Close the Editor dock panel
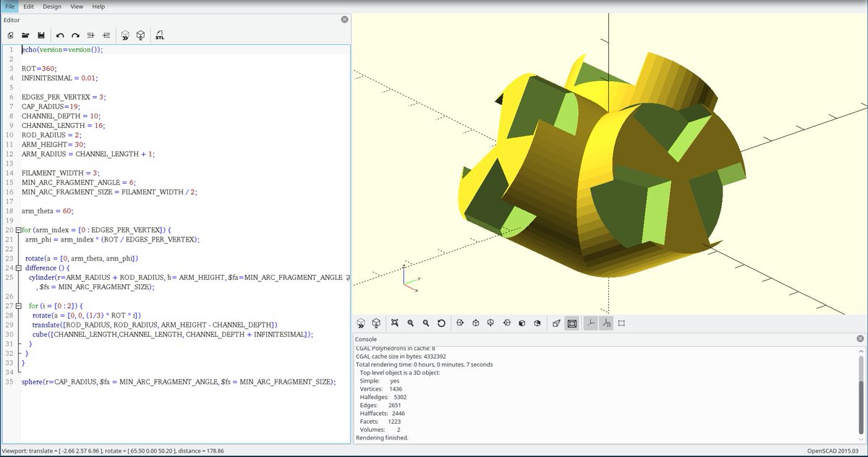Image resolution: width=868 pixels, height=457 pixels. pyautogui.click(x=344, y=20)
